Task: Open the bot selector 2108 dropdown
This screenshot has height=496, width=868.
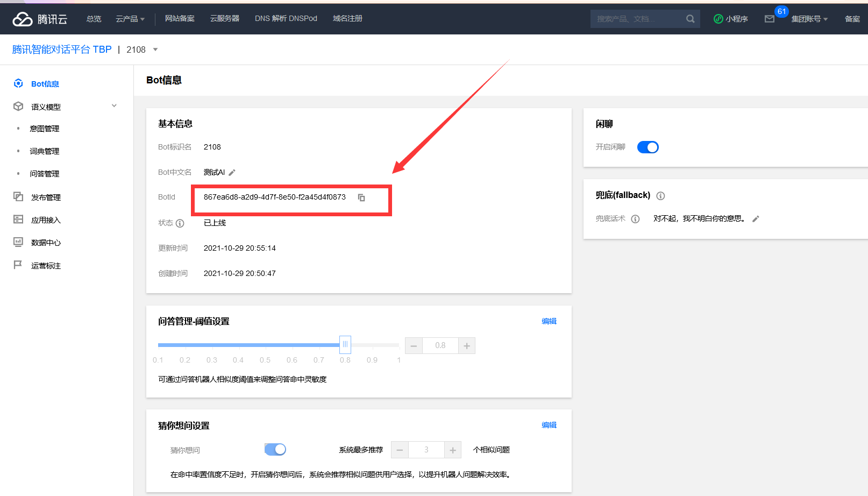Action: click(142, 49)
